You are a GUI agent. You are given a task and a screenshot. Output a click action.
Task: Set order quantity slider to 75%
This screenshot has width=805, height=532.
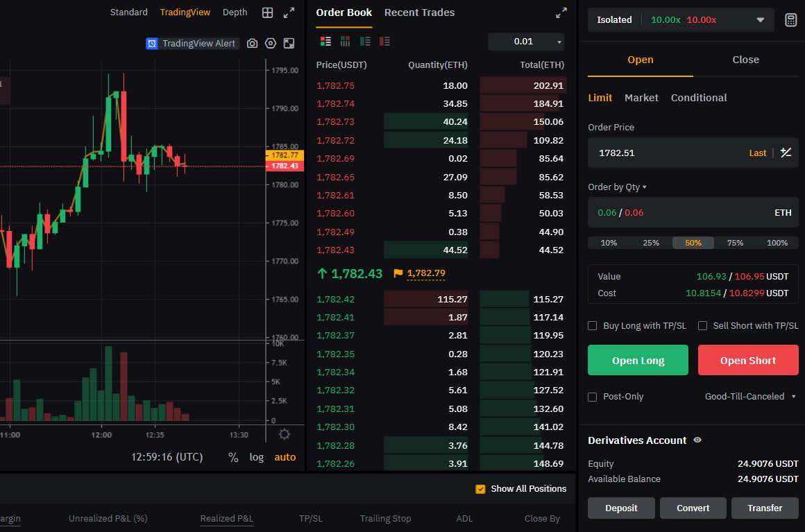click(x=735, y=243)
